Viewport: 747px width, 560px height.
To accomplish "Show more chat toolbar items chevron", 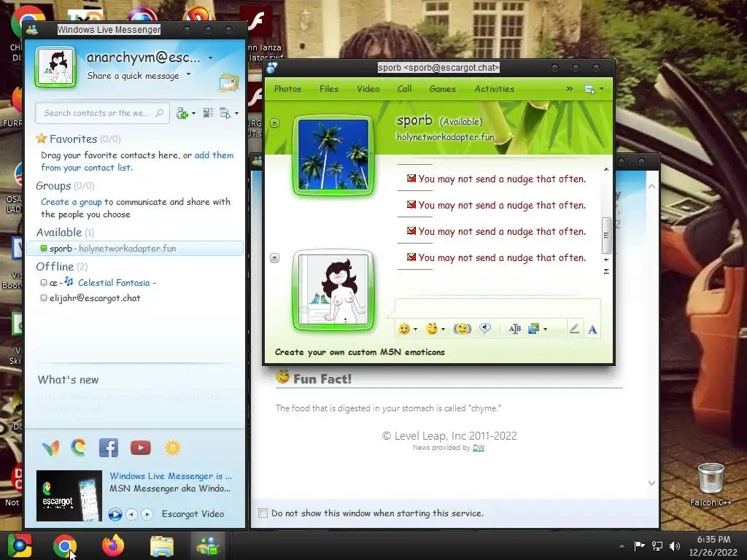I will (569, 89).
